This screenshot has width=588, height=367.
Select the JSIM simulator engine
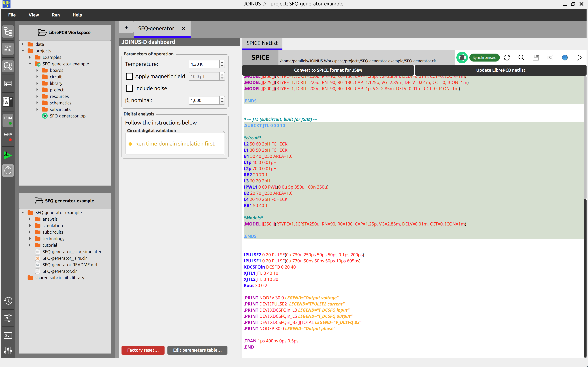[x=8, y=120]
